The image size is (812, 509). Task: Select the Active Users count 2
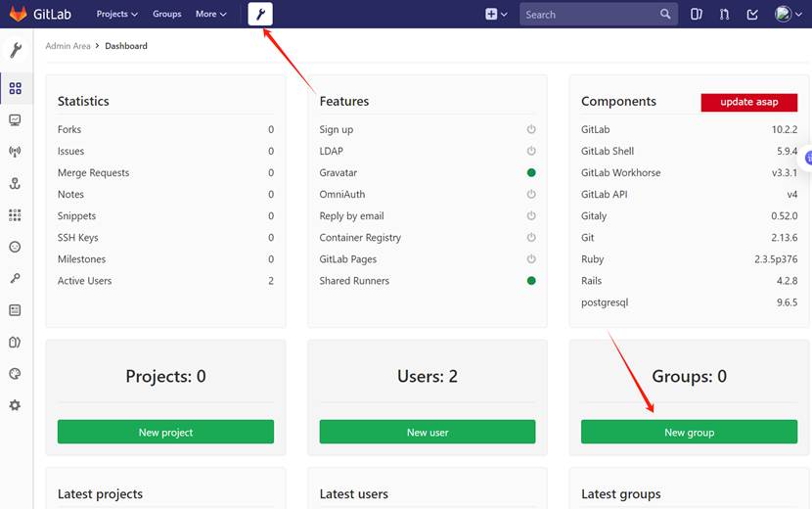tap(271, 280)
